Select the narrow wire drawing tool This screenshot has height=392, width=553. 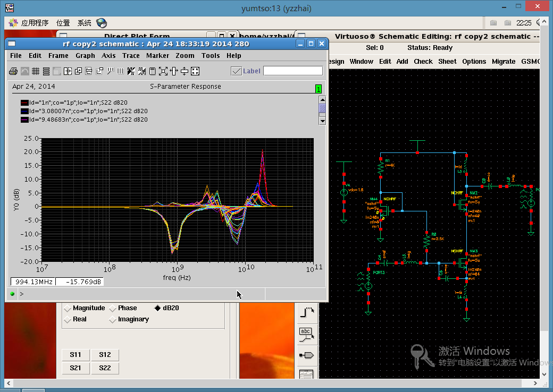(x=306, y=312)
